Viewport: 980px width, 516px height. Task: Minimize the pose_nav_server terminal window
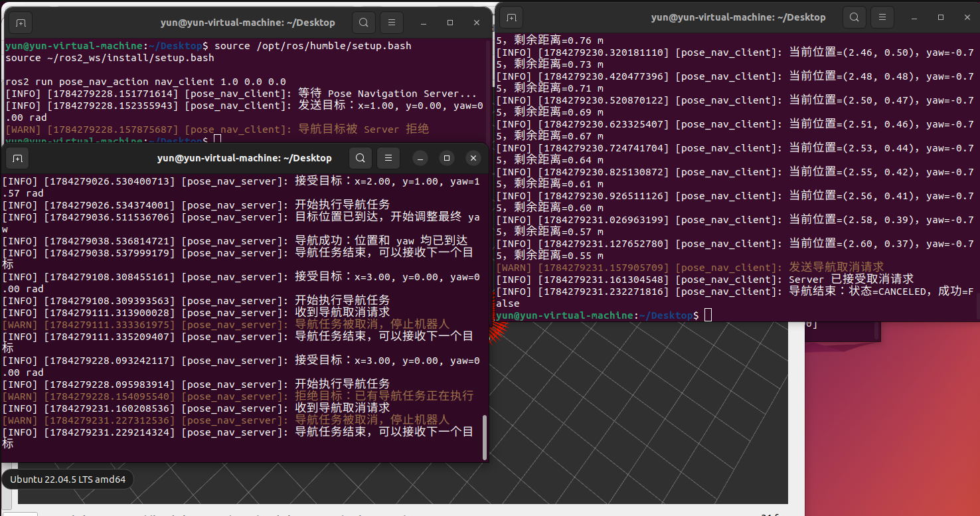420,158
